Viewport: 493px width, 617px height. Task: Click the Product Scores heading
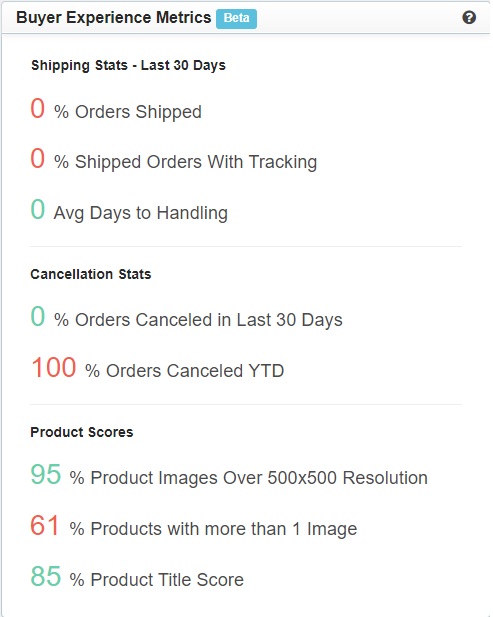click(x=82, y=432)
